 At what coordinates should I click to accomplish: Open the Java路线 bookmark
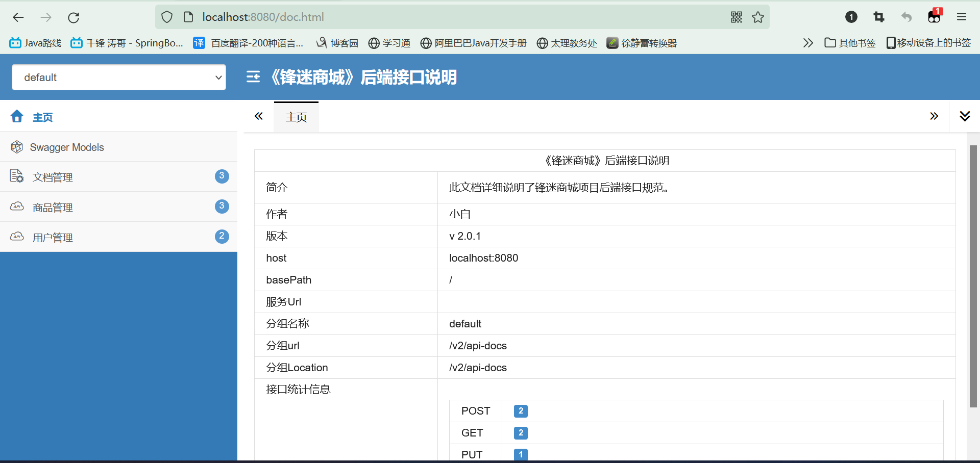[x=36, y=43]
